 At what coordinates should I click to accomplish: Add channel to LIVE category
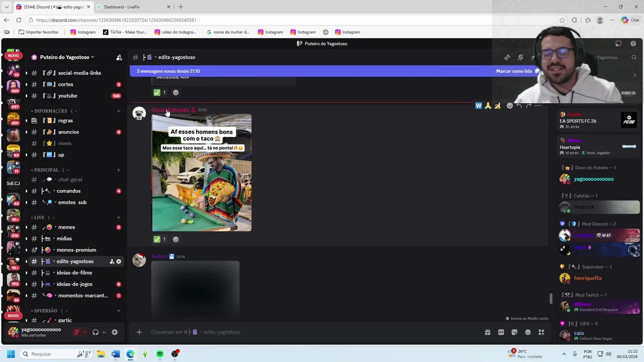click(119, 217)
